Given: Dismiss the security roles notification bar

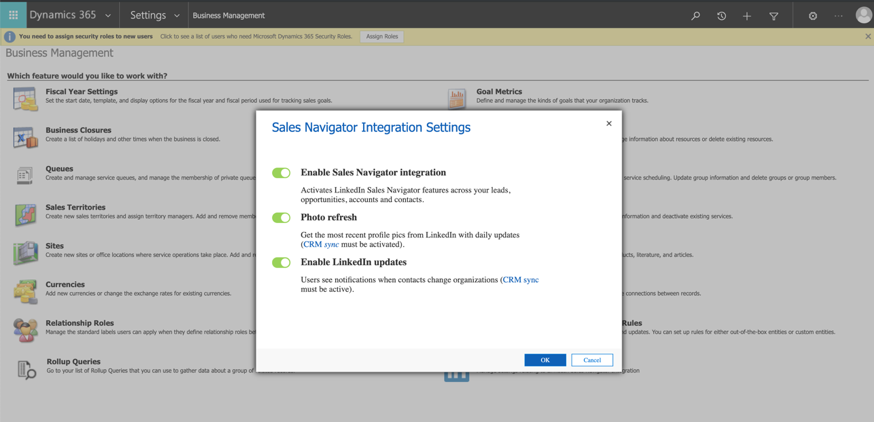Looking at the screenshot, I should pyautogui.click(x=867, y=36).
